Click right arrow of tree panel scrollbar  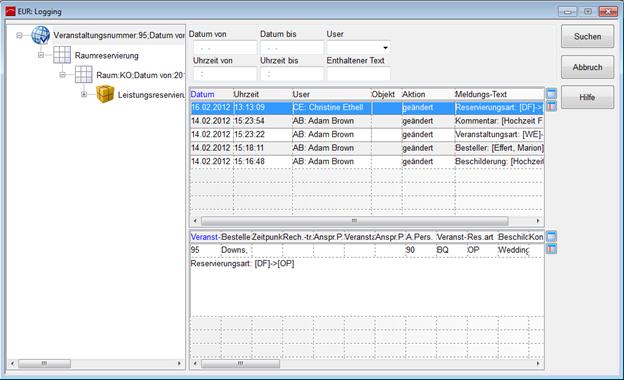pos(179,363)
